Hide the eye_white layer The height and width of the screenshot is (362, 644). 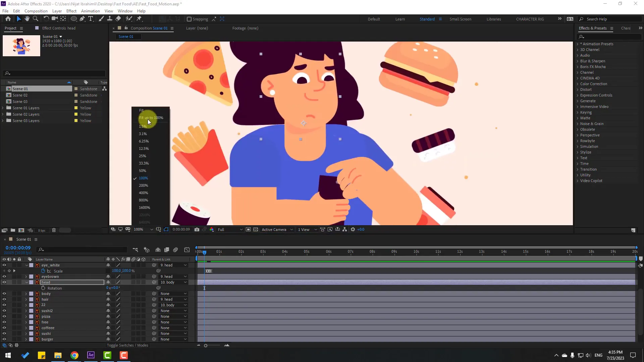click(x=4, y=265)
